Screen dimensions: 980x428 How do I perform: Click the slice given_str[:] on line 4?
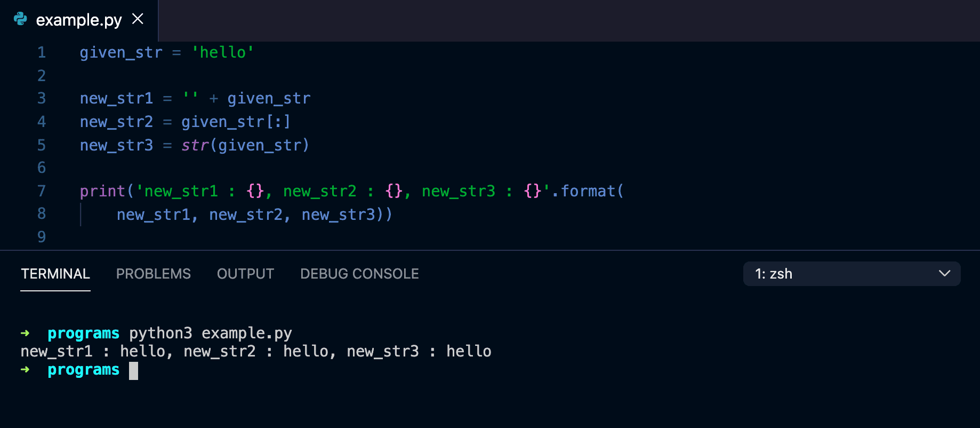[x=236, y=122]
